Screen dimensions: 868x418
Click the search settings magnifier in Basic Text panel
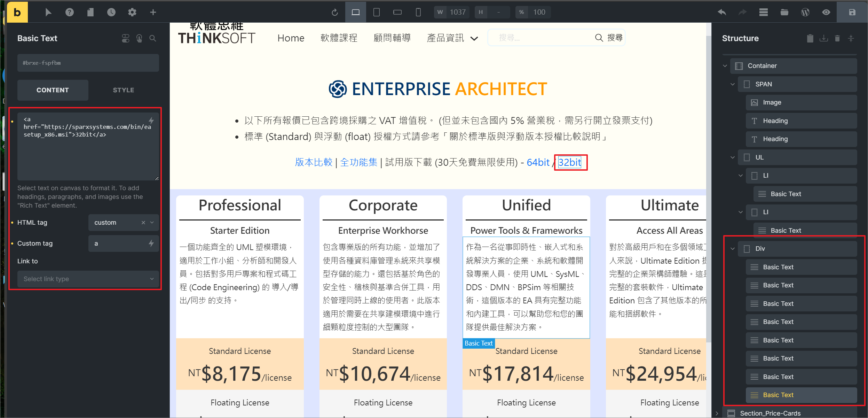tap(153, 38)
